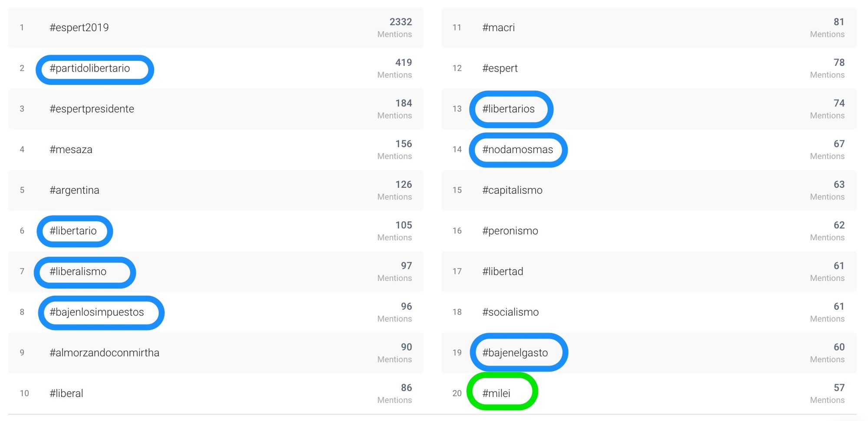868x421 pixels.
Task: Open the #peronismo hashtag
Action: pos(510,231)
